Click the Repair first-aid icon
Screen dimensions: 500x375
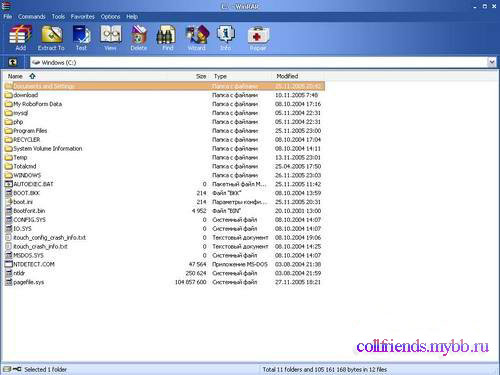(x=258, y=37)
